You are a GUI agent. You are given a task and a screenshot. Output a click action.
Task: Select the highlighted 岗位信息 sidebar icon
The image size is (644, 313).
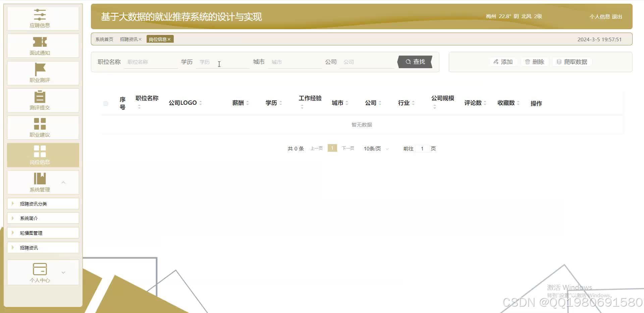40,151
